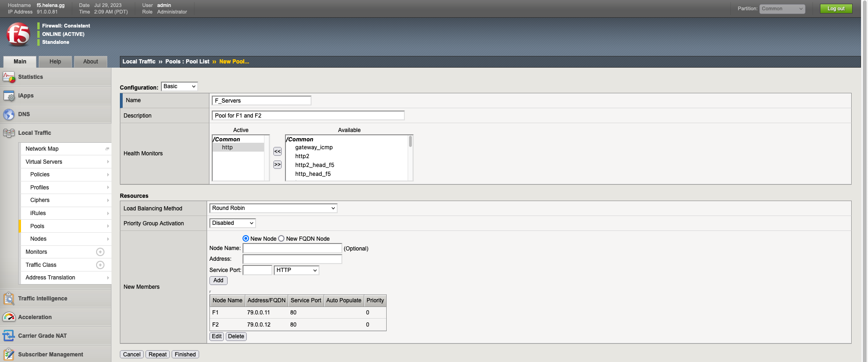868x362 pixels.
Task: Remove active monitor with >> button
Action: tap(278, 165)
